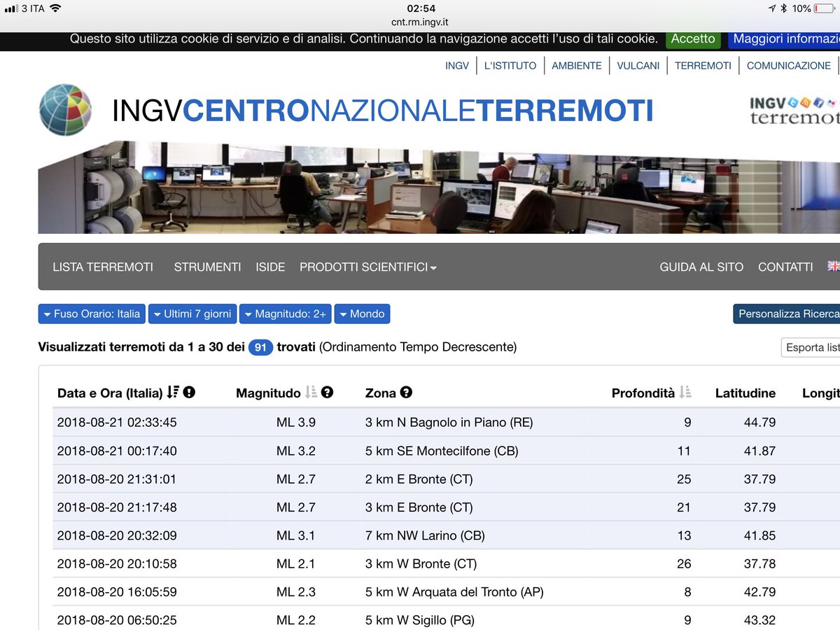
Task: Switch to English via UK flag
Action: (833, 267)
